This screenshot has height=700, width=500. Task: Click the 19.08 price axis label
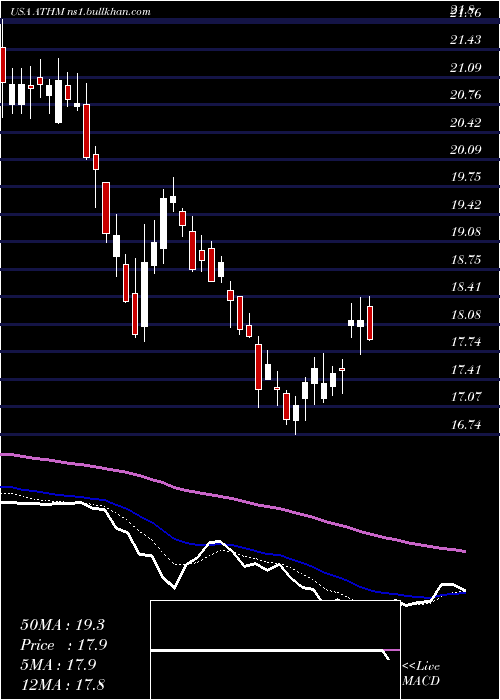pyautogui.click(x=466, y=232)
